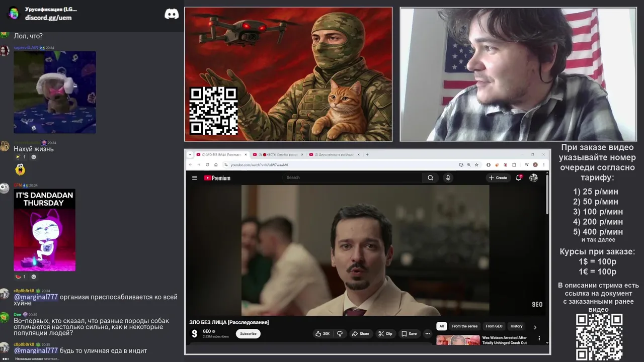This screenshot has width=644, height=362.
Task: Click the discord.gg/uem invite text
Action: click(48, 18)
